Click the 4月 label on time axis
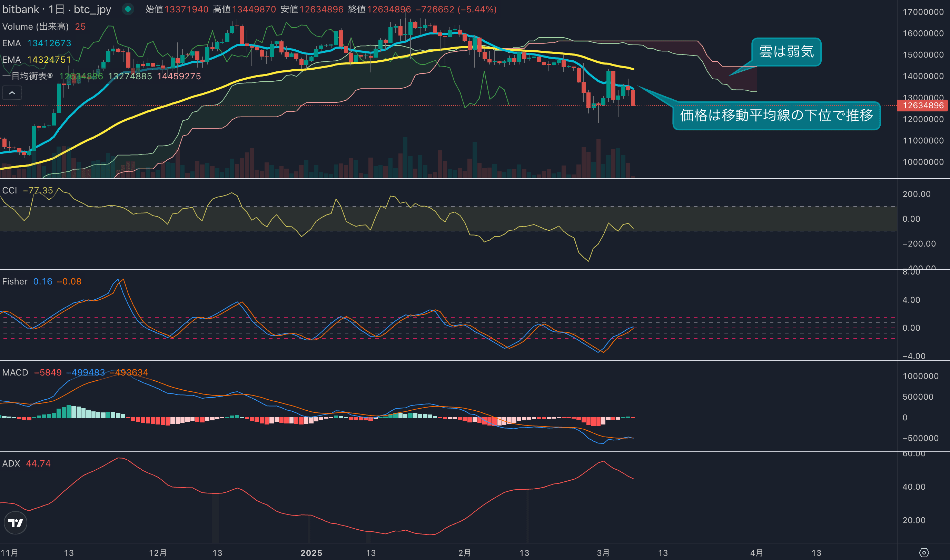The height and width of the screenshot is (560, 950). (x=756, y=553)
